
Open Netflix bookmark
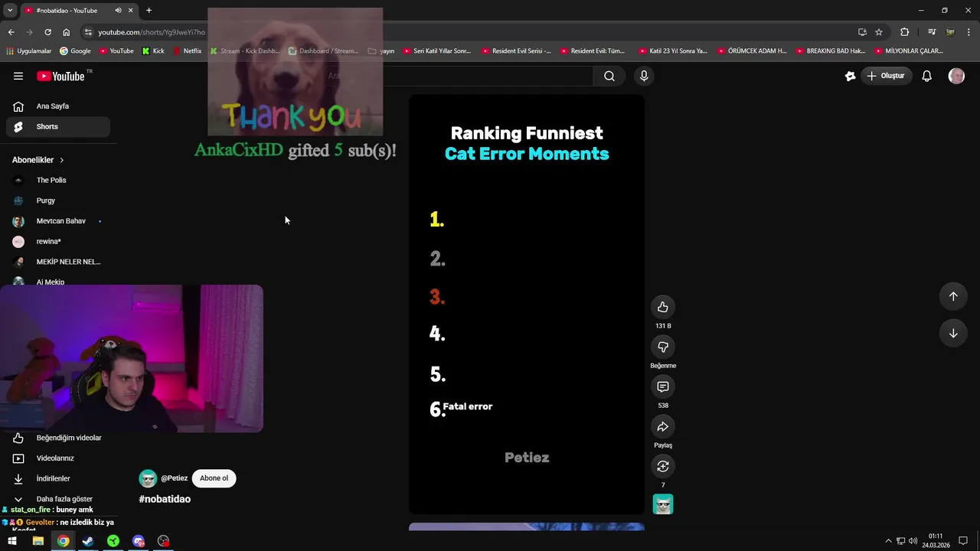[188, 51]
